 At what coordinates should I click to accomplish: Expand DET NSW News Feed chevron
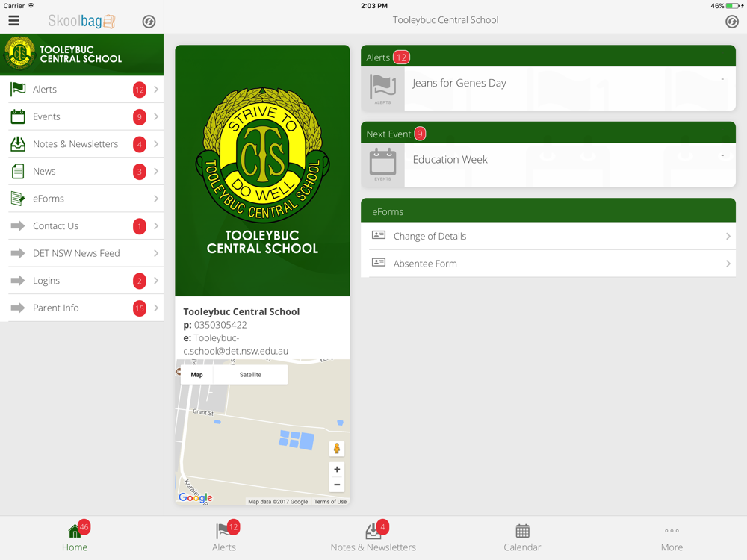click(x=156, y=253)
